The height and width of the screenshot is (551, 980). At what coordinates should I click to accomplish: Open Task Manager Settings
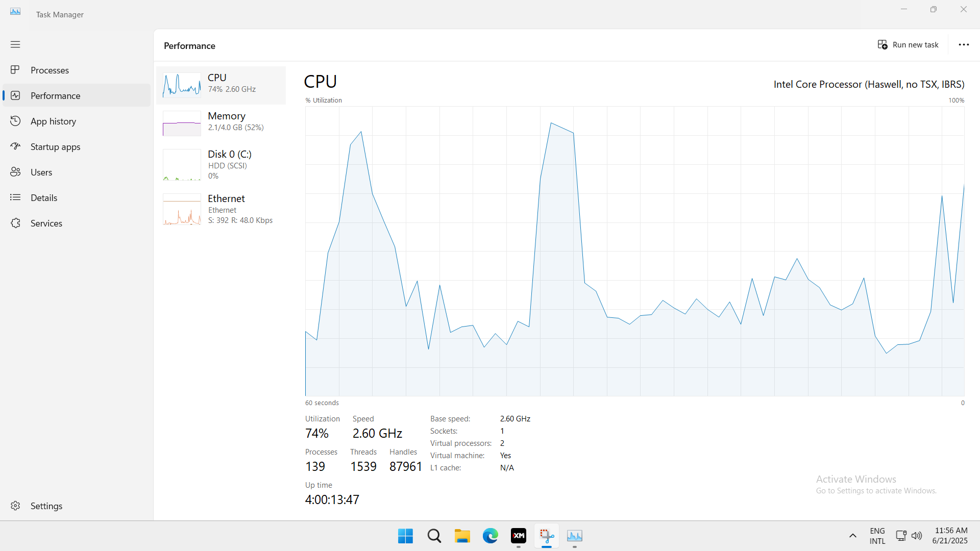46,506
